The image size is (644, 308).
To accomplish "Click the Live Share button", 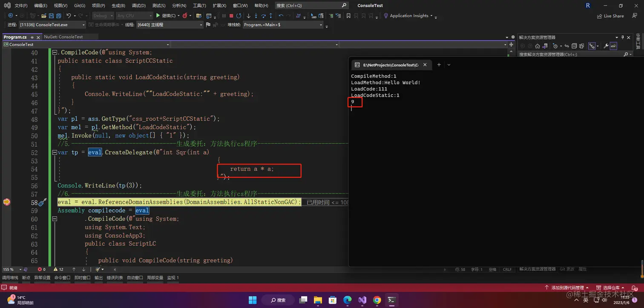I will (x=610, y=16).
